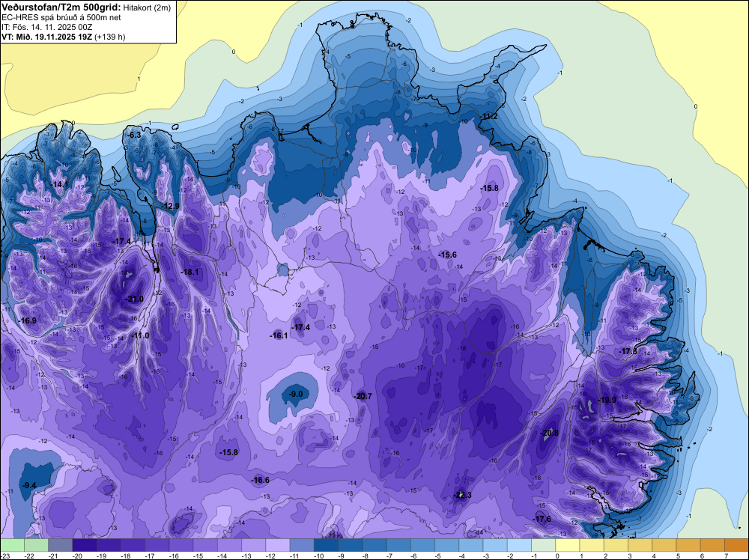The width and height of the screenshot is (749, 560).
Task: Click the bold temperature value -6.3
Action: pos(134,135)
